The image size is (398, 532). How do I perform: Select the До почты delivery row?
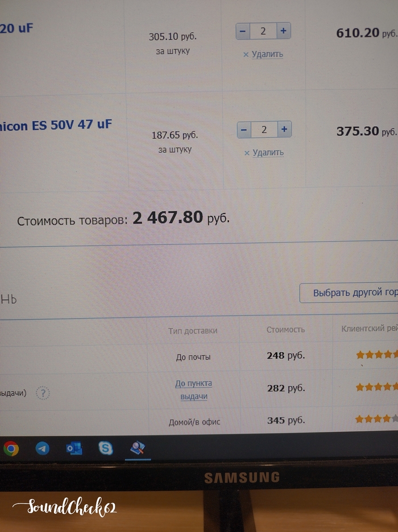[x=199, y=357]
